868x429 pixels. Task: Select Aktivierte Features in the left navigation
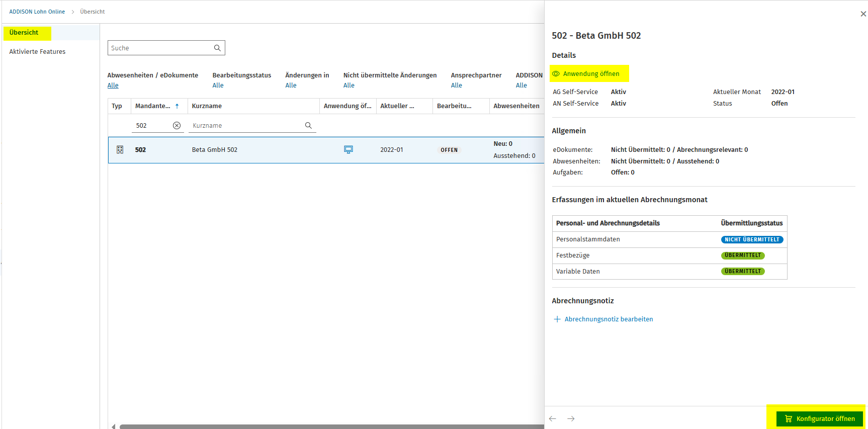(37, 52)
